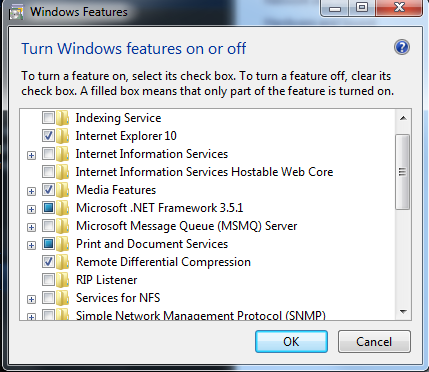Expand the Internet Information Services node

click(x=31, y=155)
